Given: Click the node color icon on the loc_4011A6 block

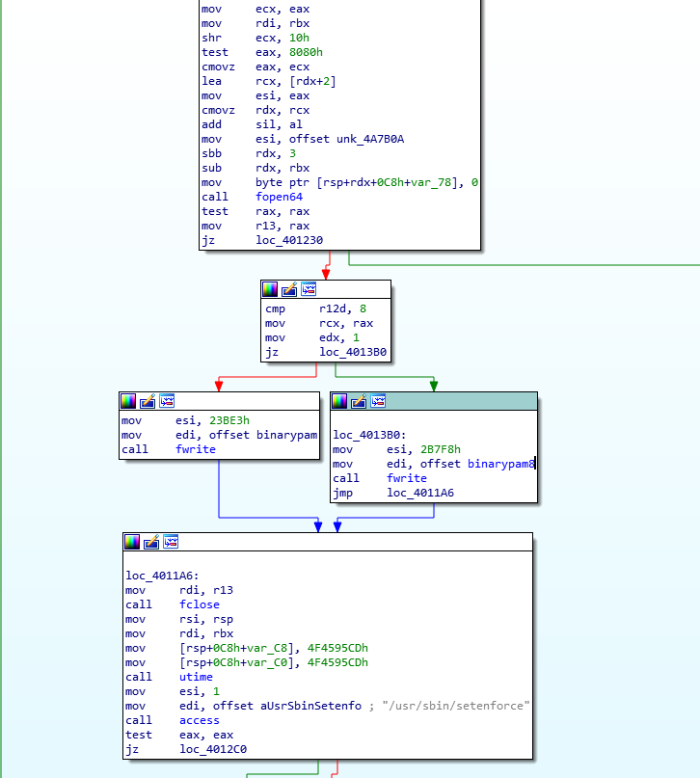Looking at the screenshot, I should coord(132,542).
